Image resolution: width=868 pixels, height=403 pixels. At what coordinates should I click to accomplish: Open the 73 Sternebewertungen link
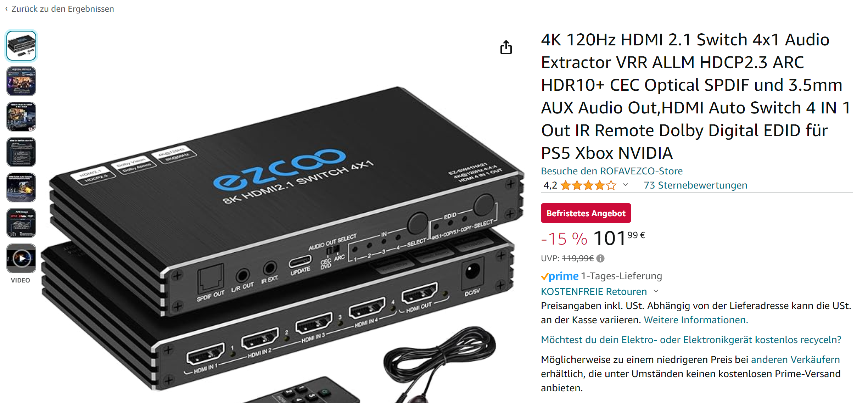(x=695, y=185)
